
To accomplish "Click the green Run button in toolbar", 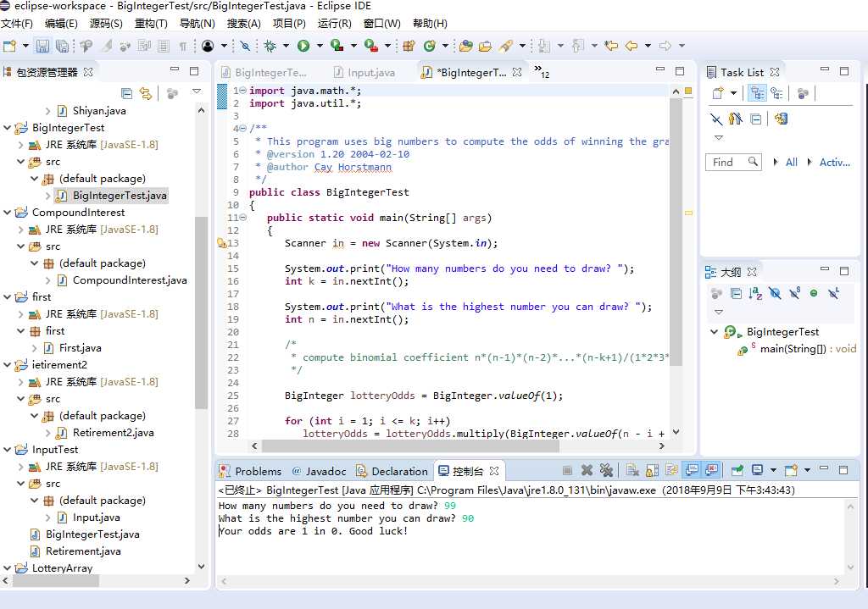I will [303, 46].
